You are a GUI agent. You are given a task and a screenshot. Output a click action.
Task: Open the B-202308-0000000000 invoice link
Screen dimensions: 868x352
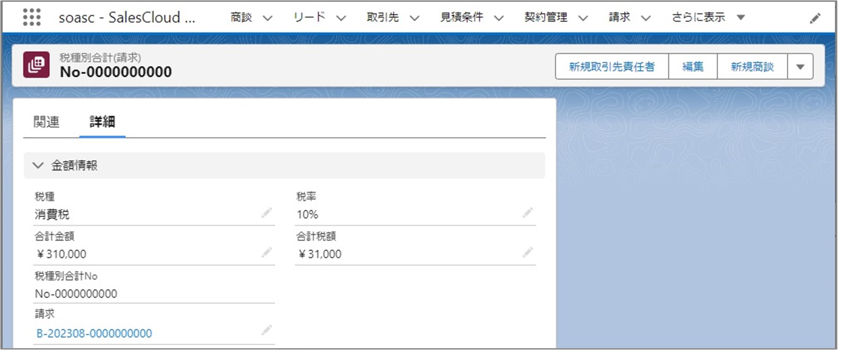(94, 333)
